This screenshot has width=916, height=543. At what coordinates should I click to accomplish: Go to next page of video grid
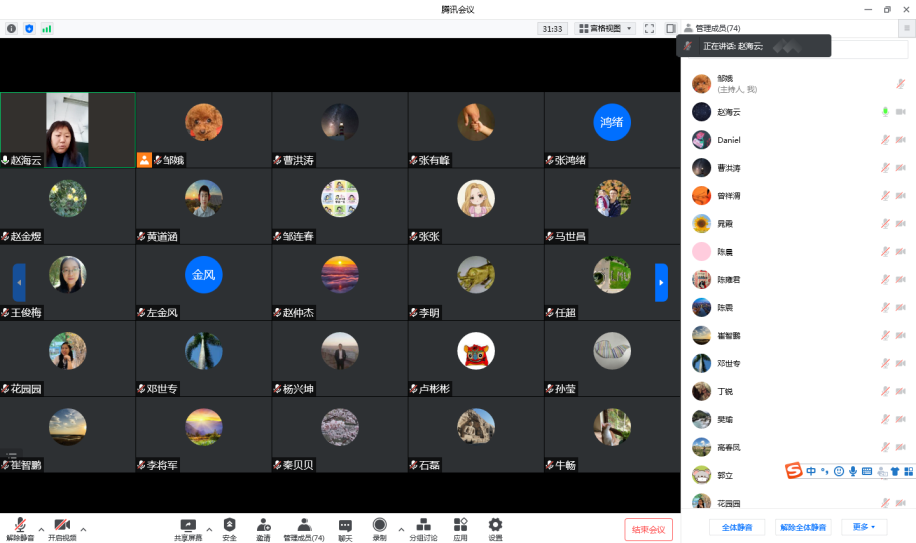click(x=661, y=282)
